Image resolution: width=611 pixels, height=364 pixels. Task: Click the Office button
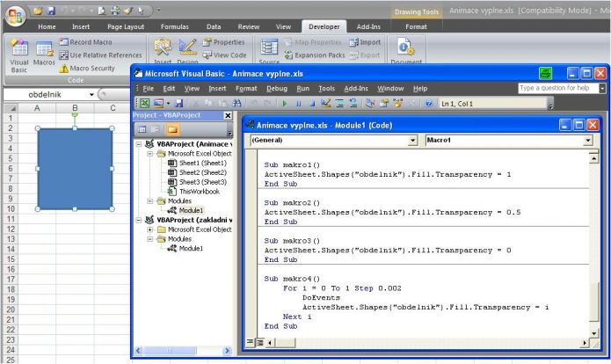15,17
